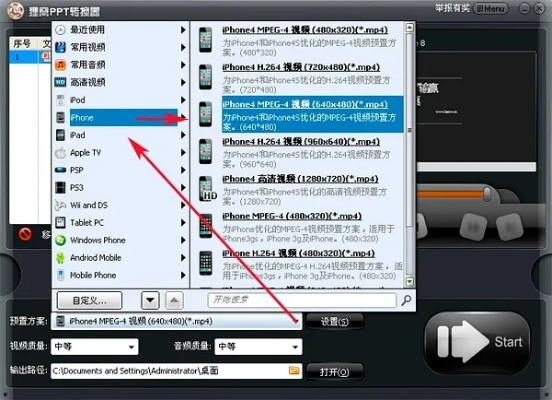This screenshot has width=552, height=400.
Task: Choose iPhone4 H.264 720x480 preset
Action: 299,78
